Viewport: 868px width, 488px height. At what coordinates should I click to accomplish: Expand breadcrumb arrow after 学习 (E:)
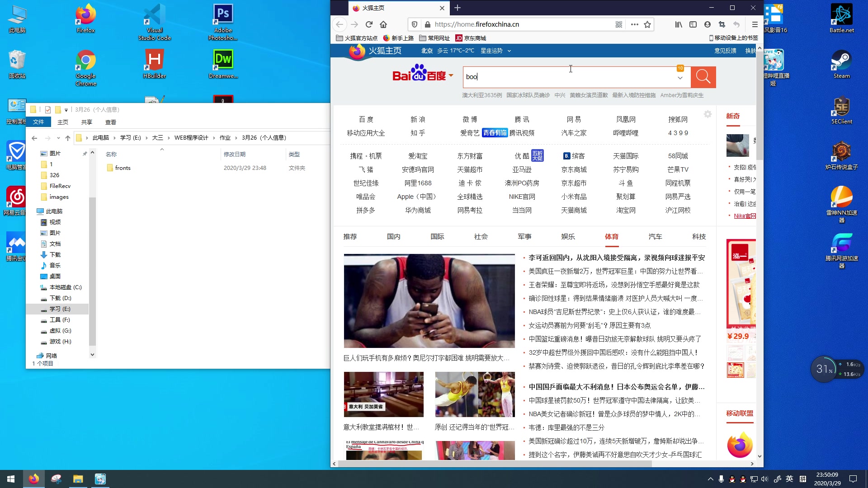click(x=146, y=138)
